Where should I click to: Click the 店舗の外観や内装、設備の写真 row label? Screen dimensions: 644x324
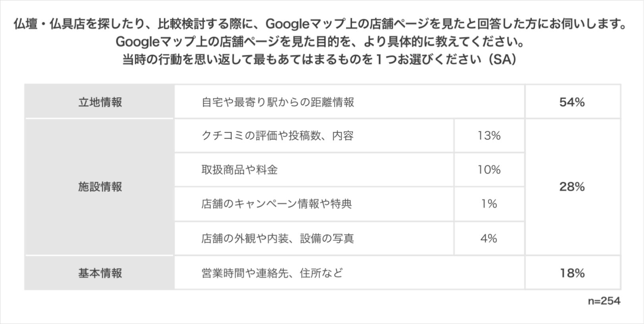click(x=277, y=238)
